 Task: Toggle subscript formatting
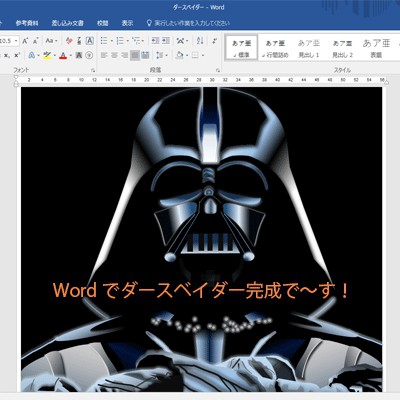point(7,55)
